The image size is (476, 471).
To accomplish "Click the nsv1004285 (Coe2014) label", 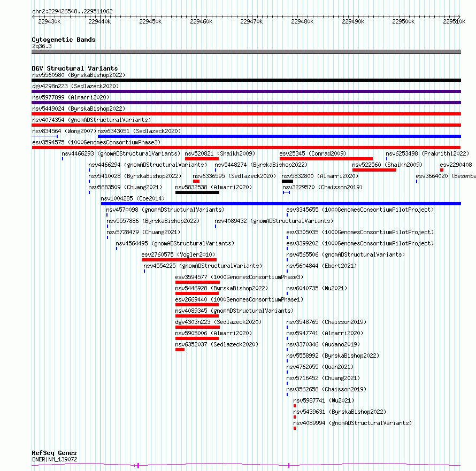I will [133, 198].
